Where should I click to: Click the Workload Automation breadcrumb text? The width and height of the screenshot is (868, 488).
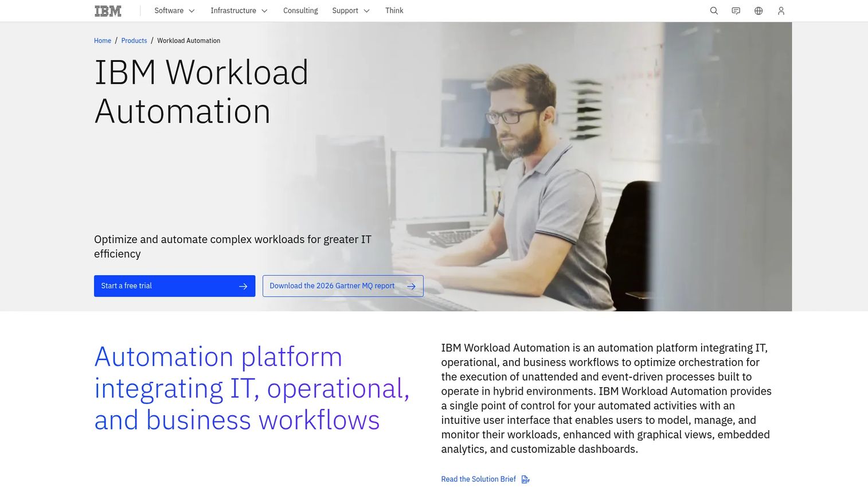point(189,41)
